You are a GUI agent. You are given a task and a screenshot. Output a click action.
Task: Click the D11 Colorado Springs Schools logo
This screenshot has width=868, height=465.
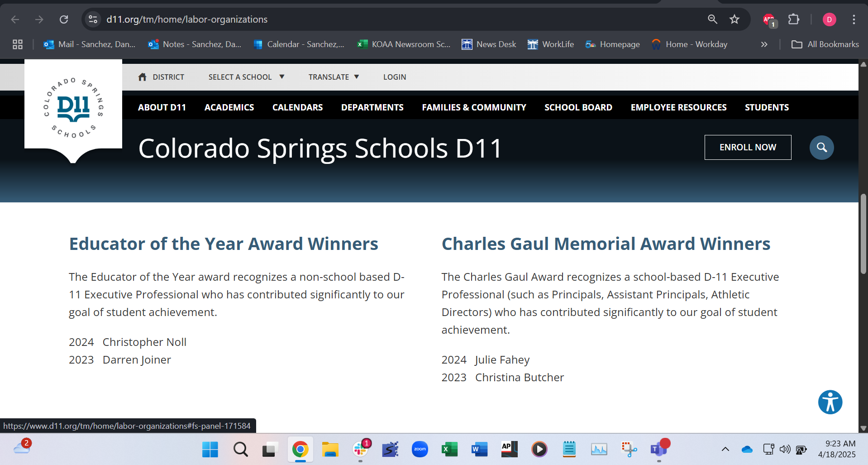pyautogui.click(x=73, y=108)
